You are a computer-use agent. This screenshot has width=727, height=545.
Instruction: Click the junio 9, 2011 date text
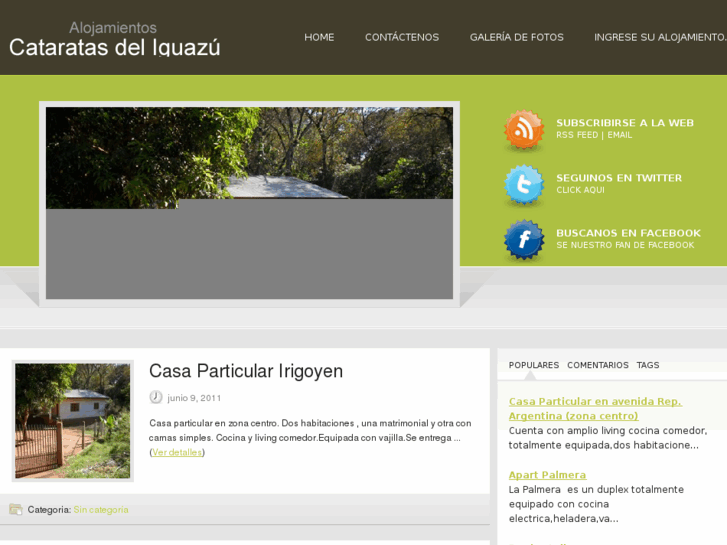click(x=194, y=398)
